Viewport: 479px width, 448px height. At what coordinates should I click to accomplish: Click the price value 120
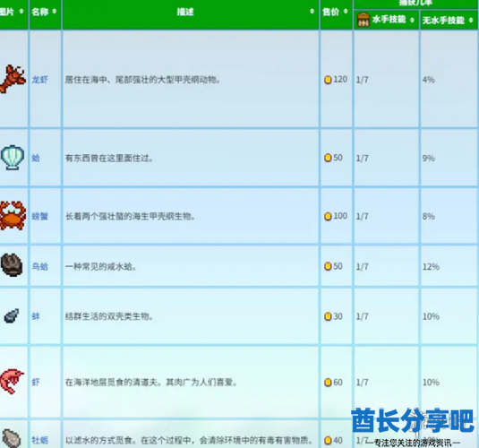[340, 80]
